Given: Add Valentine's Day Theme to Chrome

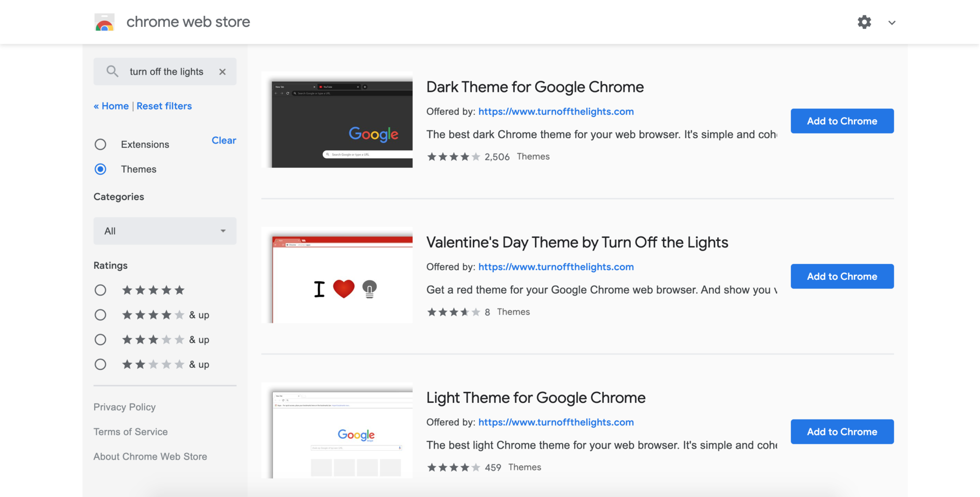Looking at the screenshot, I should tap(842, 276).
